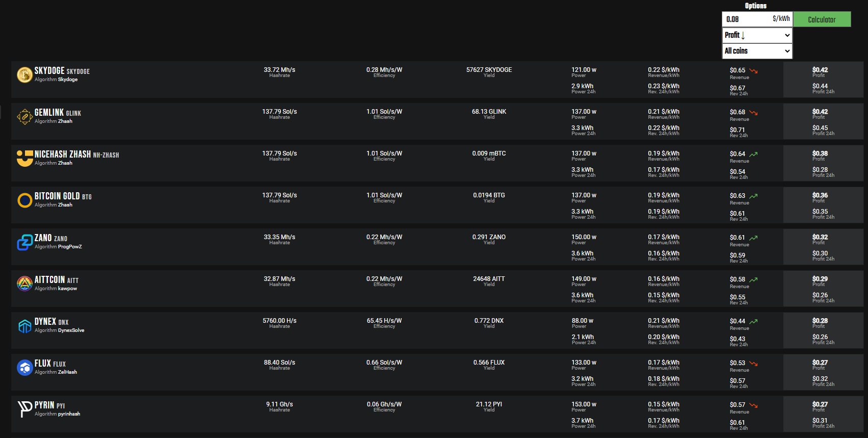
Task: Click the 88.40 Sol/s hashrate value
Action: click(x=279, y=363)
